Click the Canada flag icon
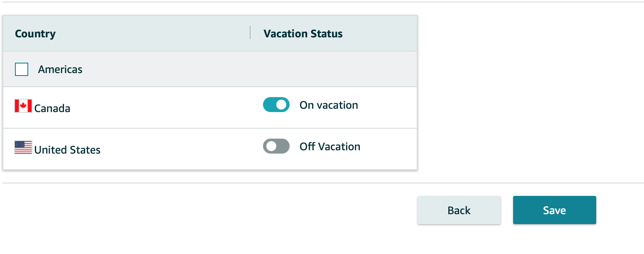 (x=23, y=106)
